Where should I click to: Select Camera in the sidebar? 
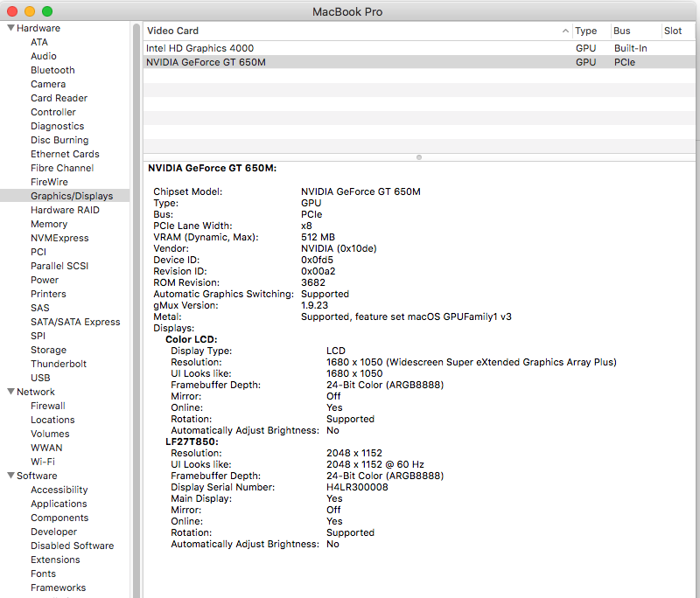pos(48,84)
